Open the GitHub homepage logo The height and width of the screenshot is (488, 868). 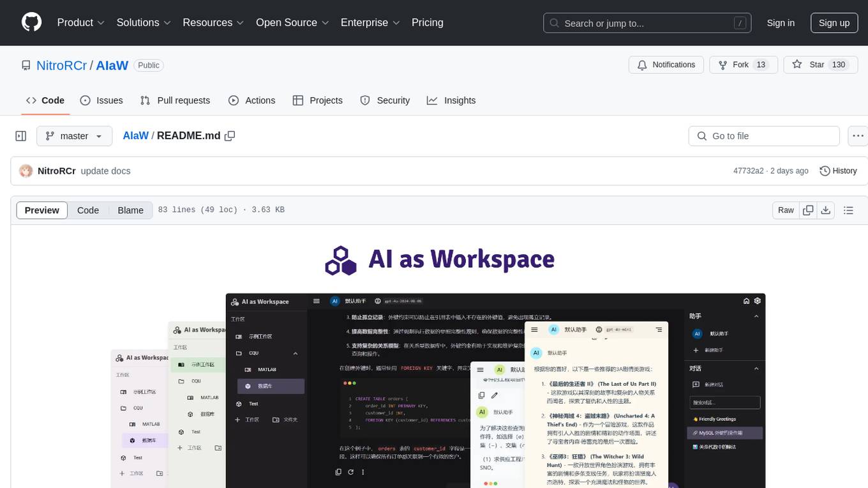pyautogui.click(x=31, y=22)
